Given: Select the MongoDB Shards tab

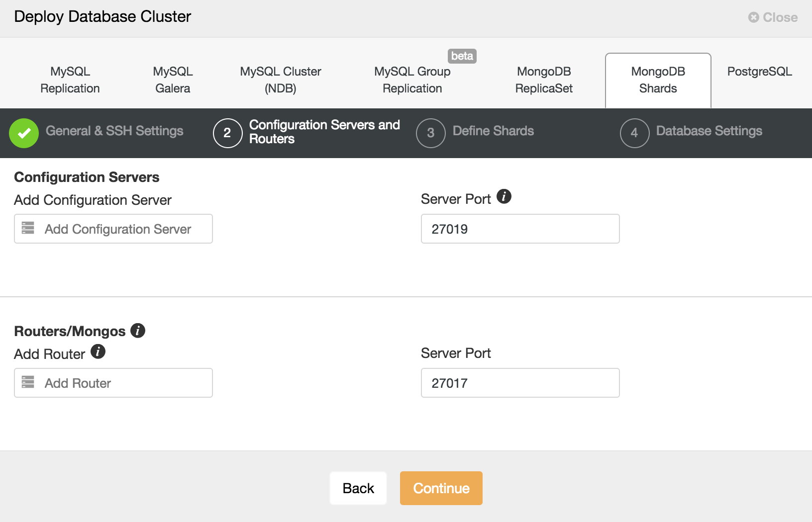Looking at the screenshot, I should (658, 80).
